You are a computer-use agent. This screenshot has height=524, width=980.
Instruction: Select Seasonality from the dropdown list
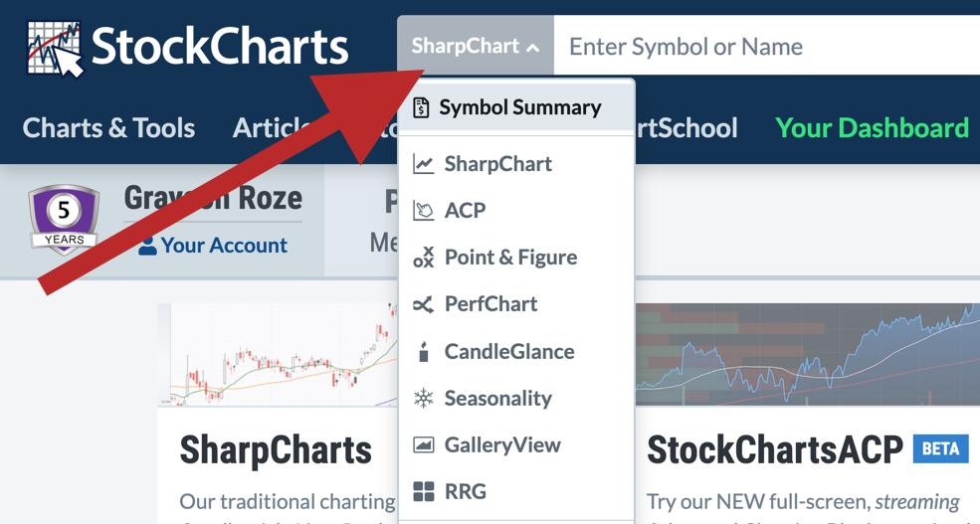click(x=497, y=399)
